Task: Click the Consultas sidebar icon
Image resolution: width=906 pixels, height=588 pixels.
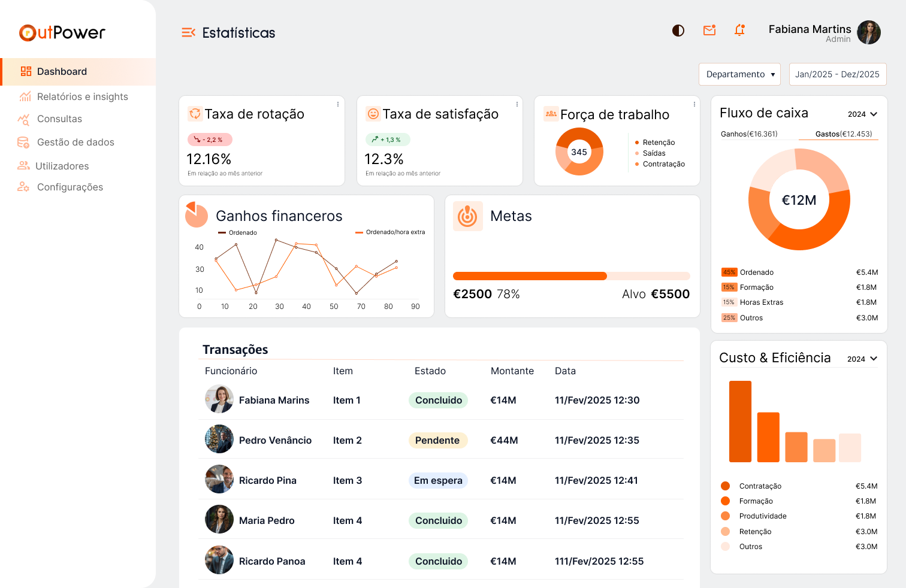Action: coord(24,120)
